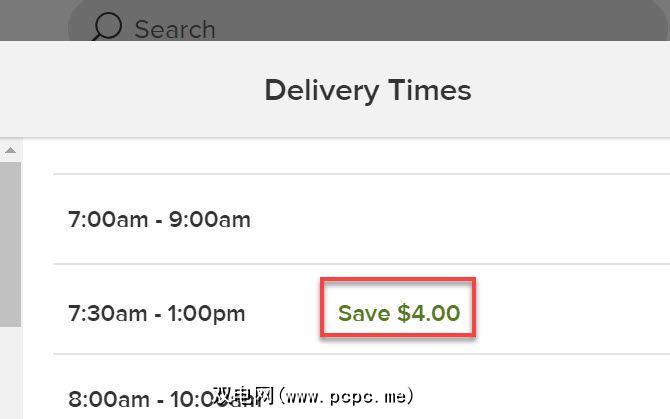Click the scrollbar track below the thumb
This screenshot has width=670, height=419.
coord(10,370)
